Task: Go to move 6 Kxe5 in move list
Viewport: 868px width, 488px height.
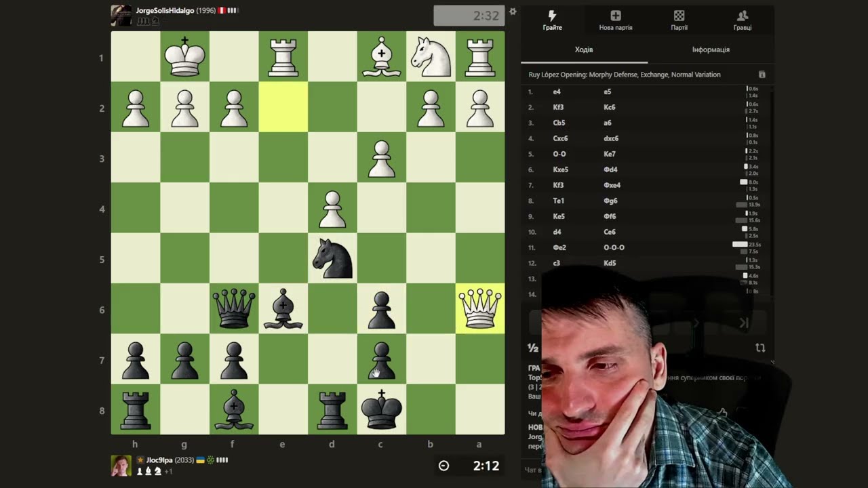Action: tap(561, 169)
